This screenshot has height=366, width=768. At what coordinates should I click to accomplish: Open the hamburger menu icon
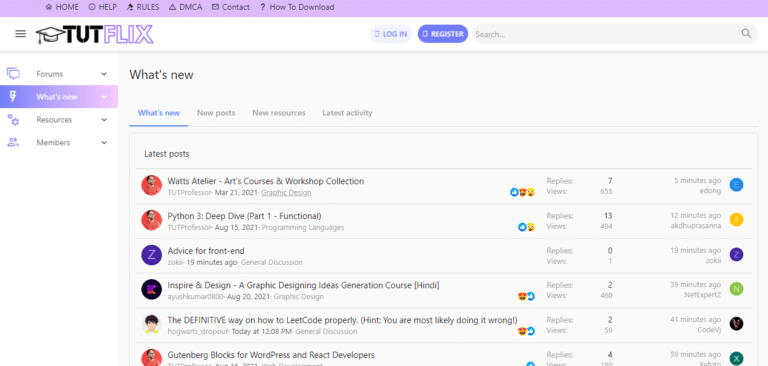(21, 34)
